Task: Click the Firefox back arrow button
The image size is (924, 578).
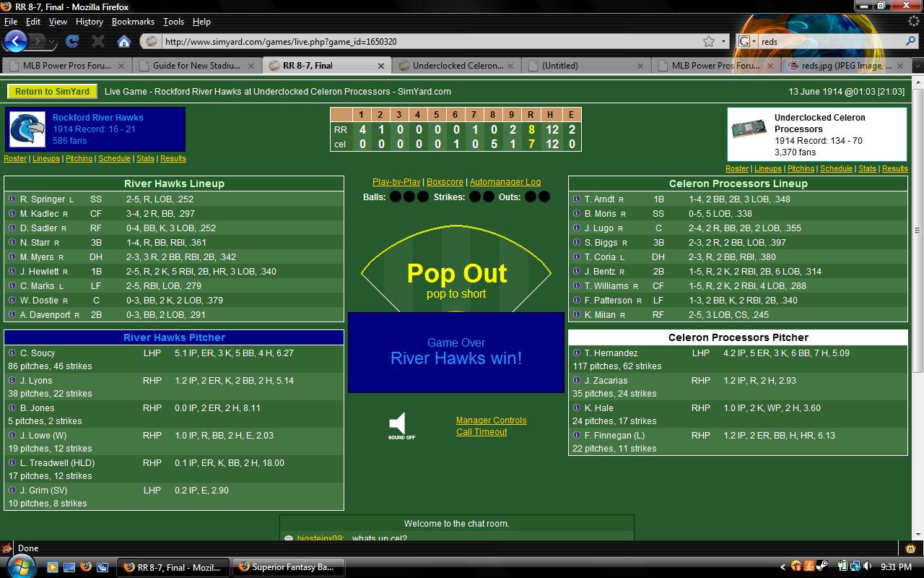Action: (16, 41)
